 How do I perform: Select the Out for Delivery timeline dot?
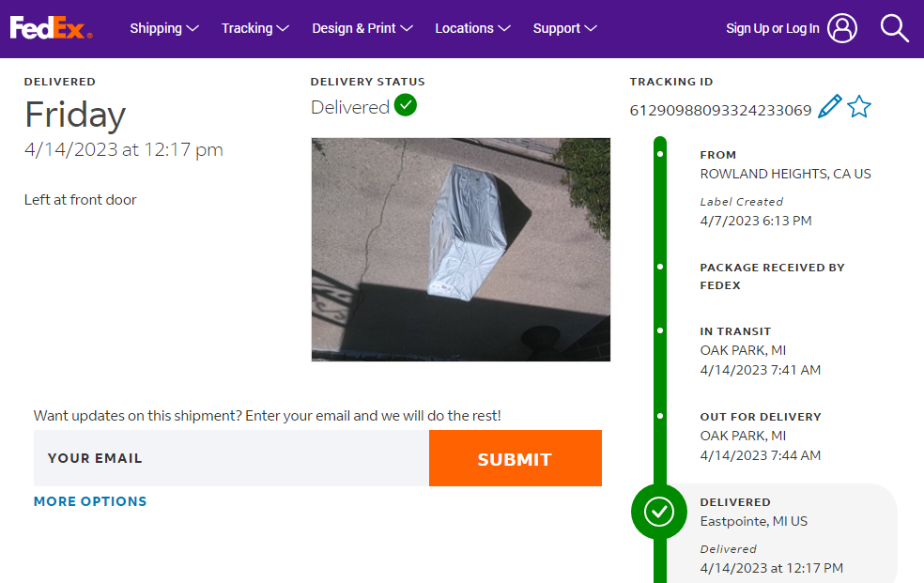pyautogui.click(x=660, y=415)
